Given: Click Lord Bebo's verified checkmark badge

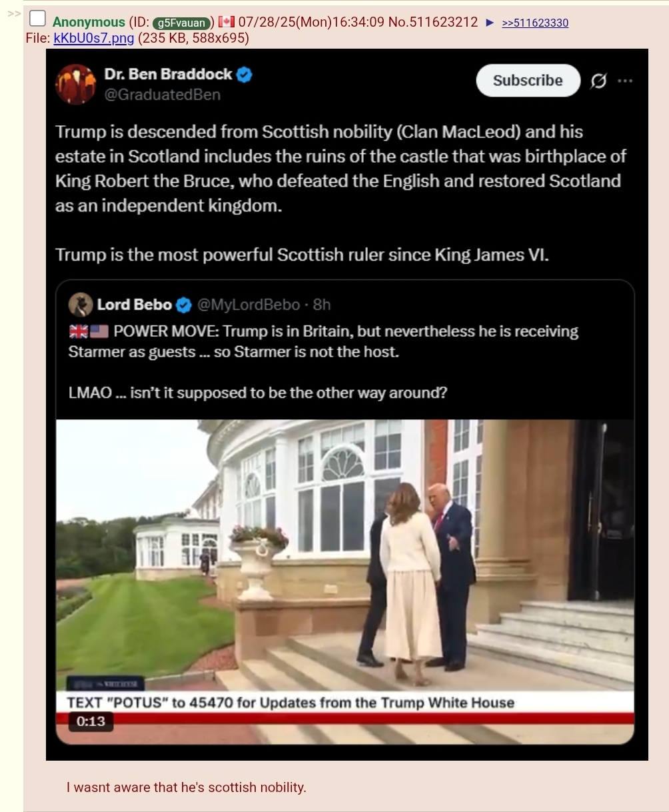Looking at the screenshot, I should [x=184, y=305].
